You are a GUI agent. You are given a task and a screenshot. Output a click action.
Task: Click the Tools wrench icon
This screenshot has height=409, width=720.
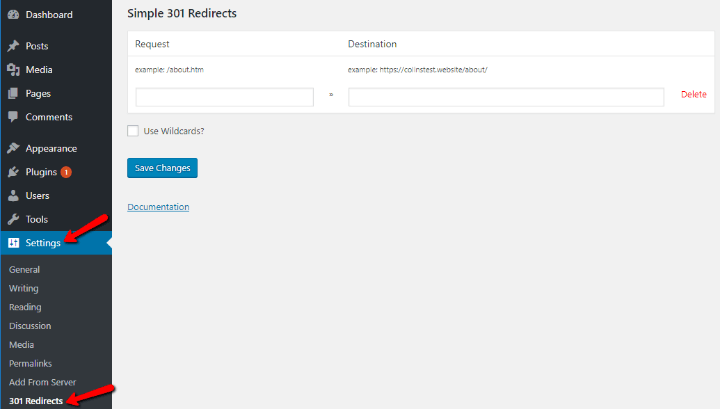tap(13, 219)
